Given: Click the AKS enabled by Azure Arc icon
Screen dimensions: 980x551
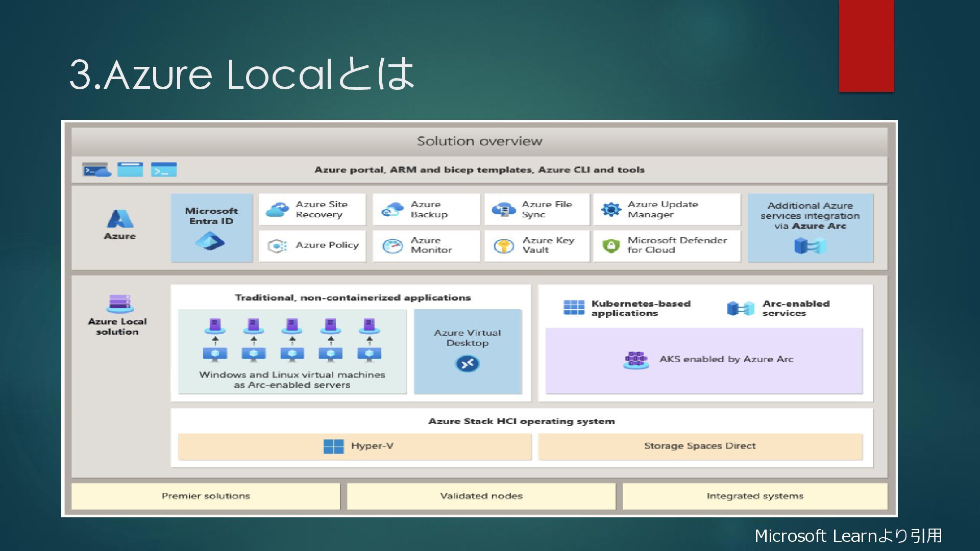Looking at the screenshot, I should 635,360.
